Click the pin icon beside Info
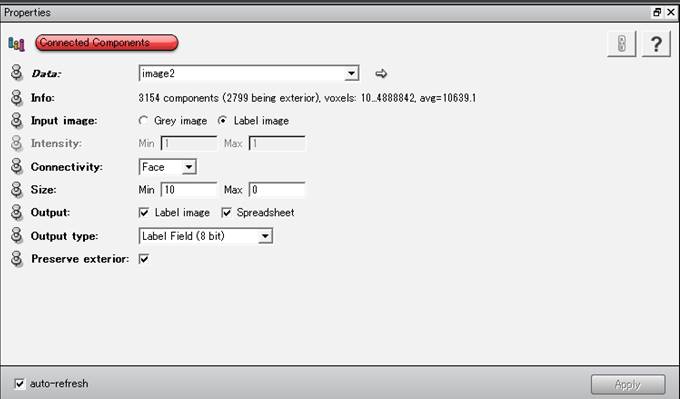This screenshot has height=399, width=680. pyautogui.click(x=16, y=98)
